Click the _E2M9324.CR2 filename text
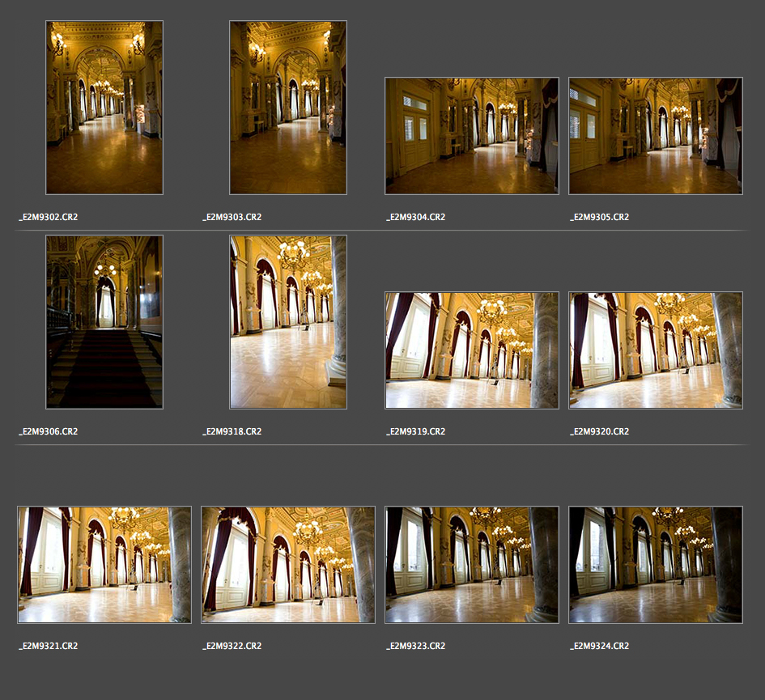 coord(600,646)
